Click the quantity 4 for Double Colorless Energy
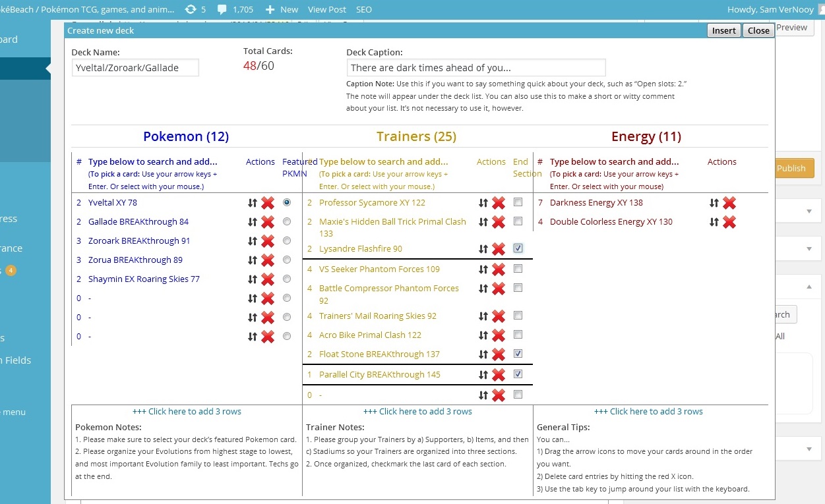 pyautogui.click(x=540, y=222)
